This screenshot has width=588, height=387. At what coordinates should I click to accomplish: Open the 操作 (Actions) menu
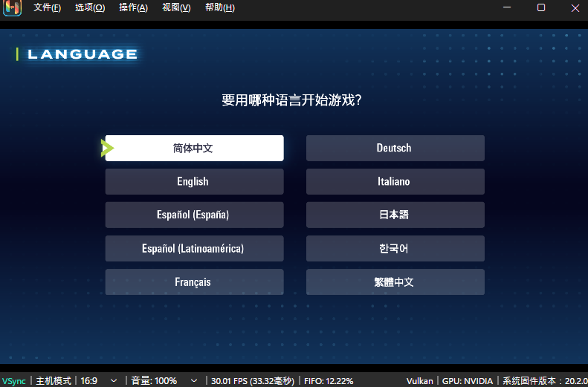[133, 8]
